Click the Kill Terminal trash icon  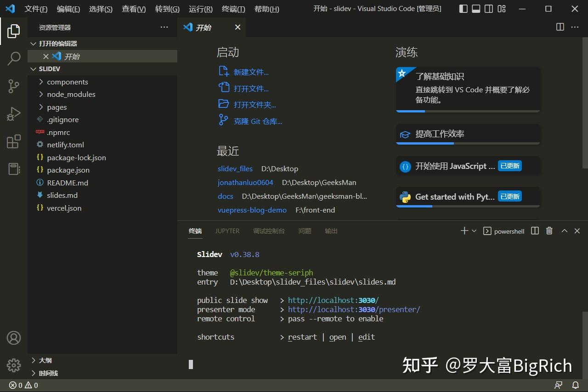[549, 231]
